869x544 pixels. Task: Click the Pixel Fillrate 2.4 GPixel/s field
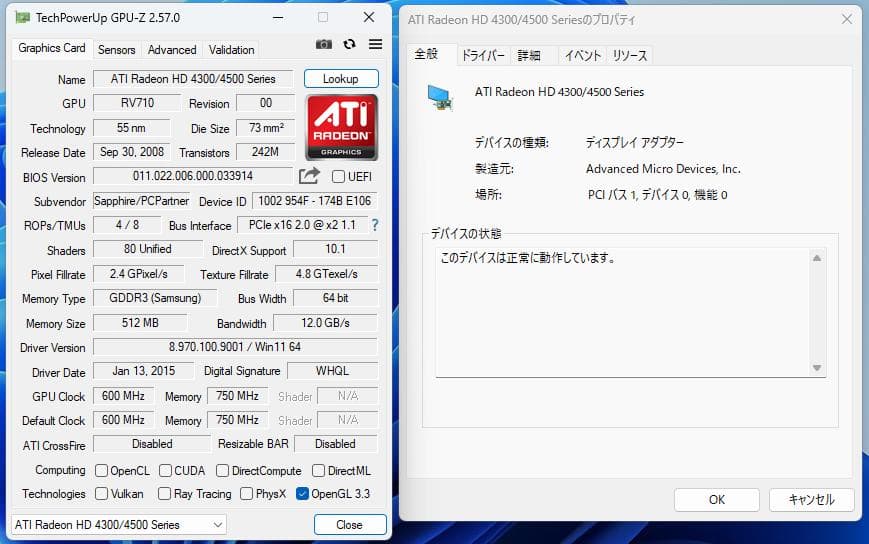139,274
